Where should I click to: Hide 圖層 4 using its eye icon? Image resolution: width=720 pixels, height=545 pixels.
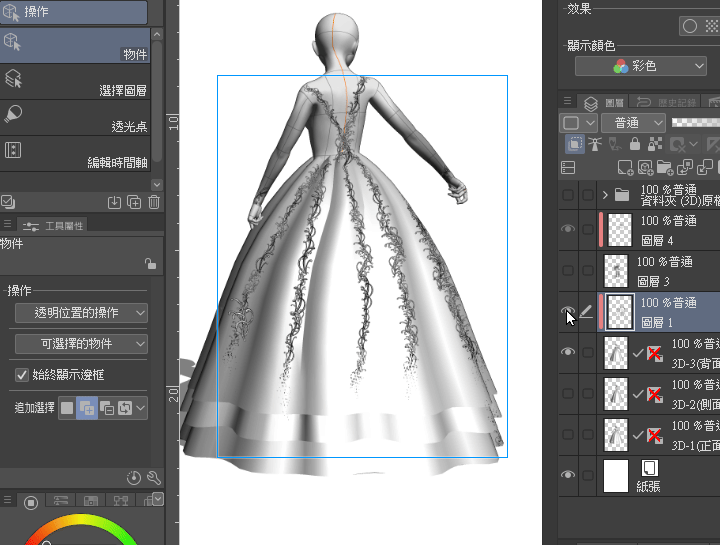568,229
